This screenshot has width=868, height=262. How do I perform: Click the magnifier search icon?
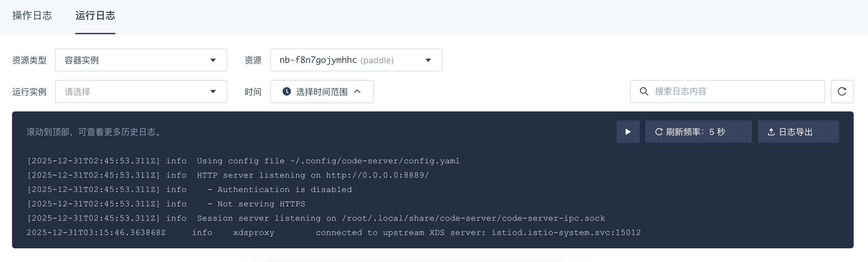(x=644, y=92)
